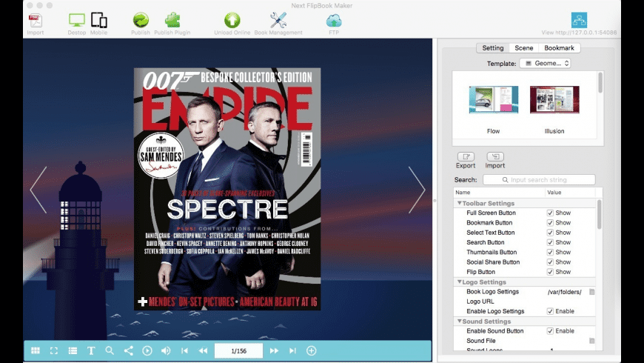Open Book Management tools
The width and height of the screenshot is (644, 363).
278,20
